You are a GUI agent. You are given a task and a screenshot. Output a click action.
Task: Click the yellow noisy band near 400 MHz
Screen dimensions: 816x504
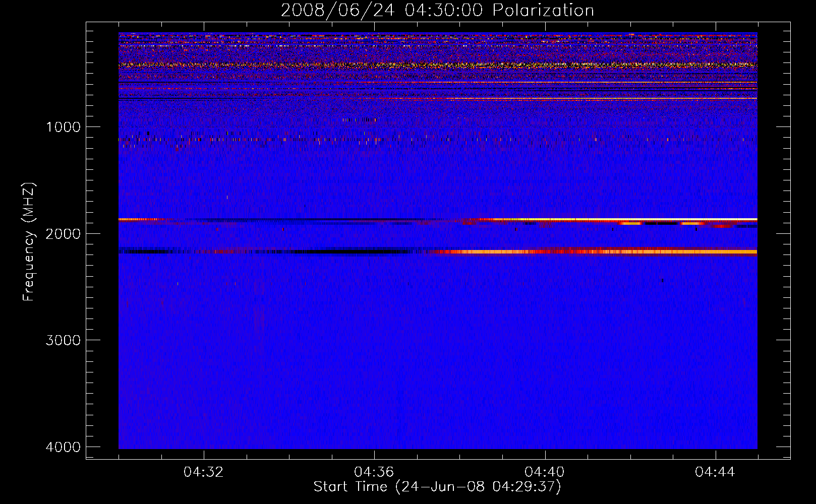pos(438,65)
